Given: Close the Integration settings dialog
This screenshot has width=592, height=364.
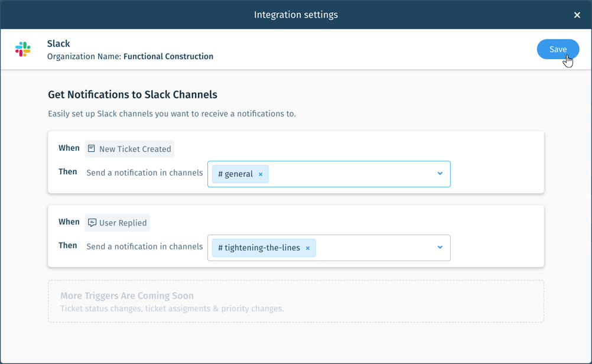Looking at the screenshot, I should click(x=577, y=15).
